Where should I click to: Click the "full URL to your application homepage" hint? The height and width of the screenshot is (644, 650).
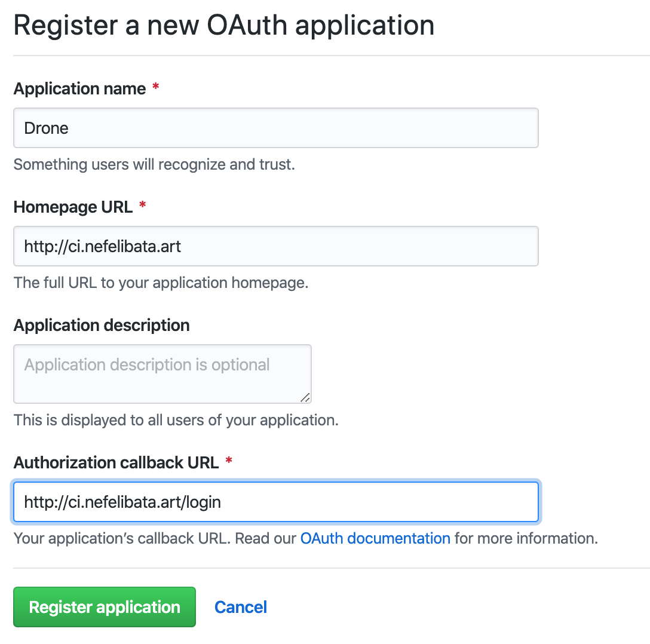point(161,283)
